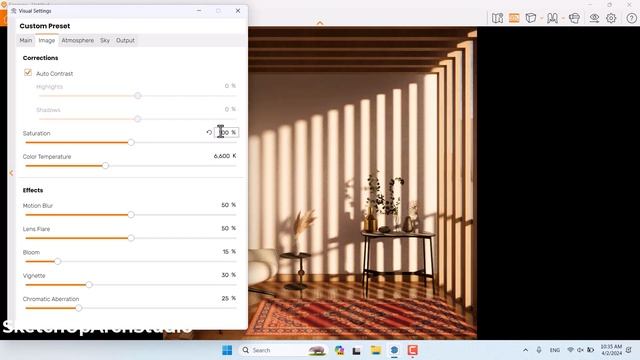
Task: Open the Windows Start menu
Action: [227, 350]
